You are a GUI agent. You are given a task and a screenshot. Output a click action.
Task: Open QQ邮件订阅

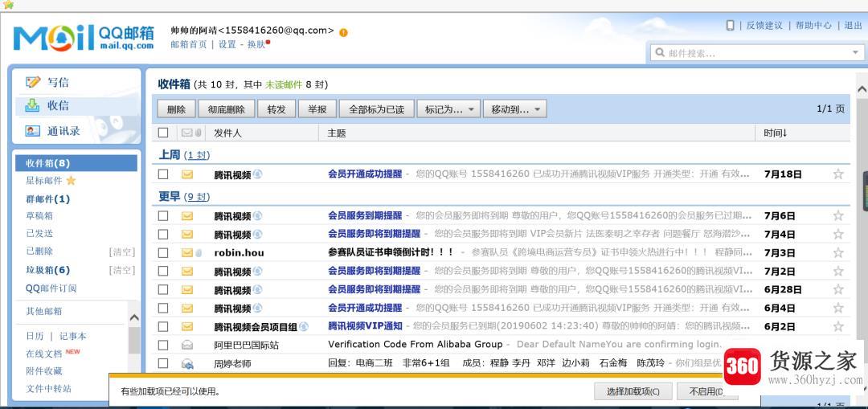tap(51, 288)
